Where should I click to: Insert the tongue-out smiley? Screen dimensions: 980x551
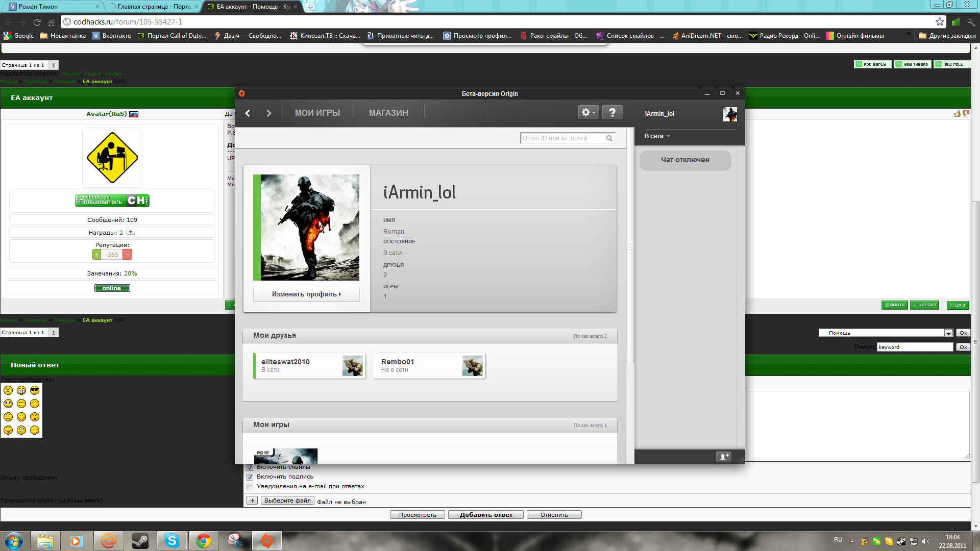tap(8, 430)
